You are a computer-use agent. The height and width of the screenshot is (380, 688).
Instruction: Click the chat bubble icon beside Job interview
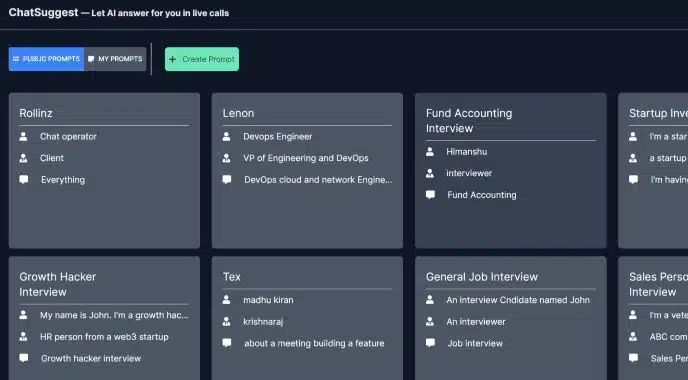coord(430,343)
